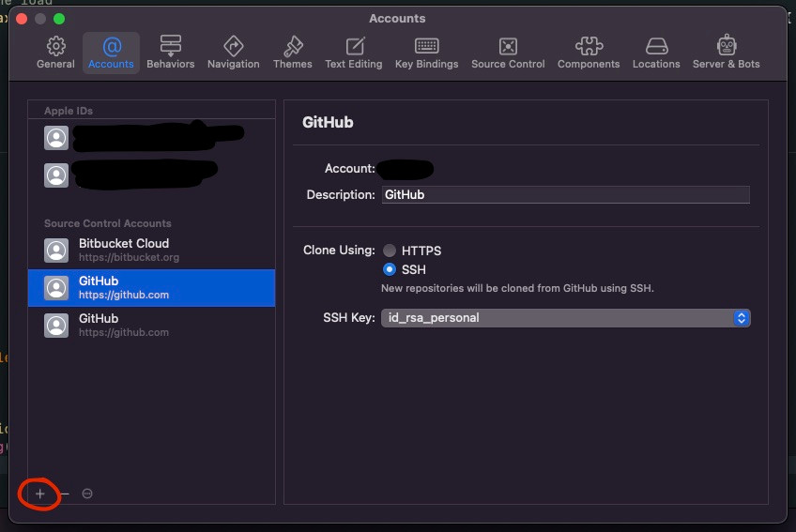The width and height of the screenshot is (796, 532).
Task: Select the highlighted GitHub account name
Action: [99, 281]
